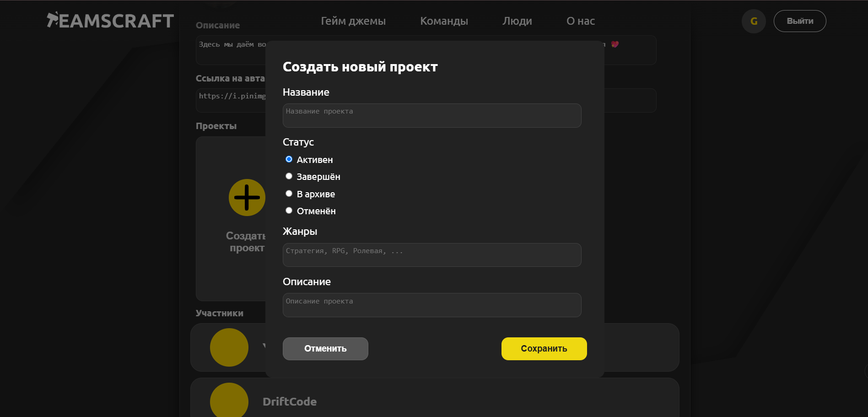Focus the Жанры input field
This screenshot has height=417, width=868.
pos(432,255)
